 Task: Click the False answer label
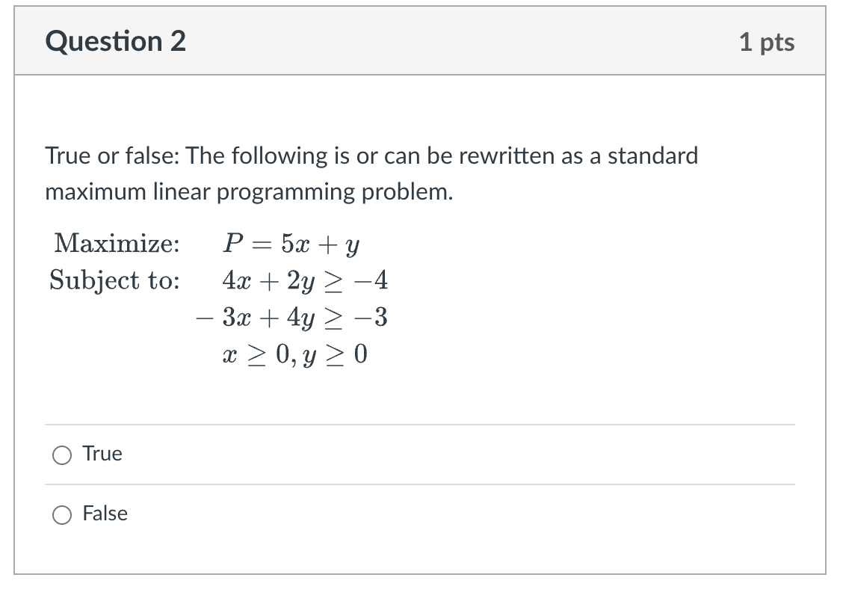105,514
